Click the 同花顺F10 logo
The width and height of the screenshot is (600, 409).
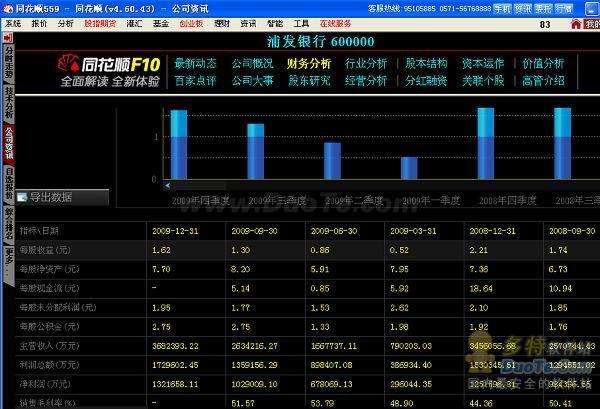tap(109, 72)
